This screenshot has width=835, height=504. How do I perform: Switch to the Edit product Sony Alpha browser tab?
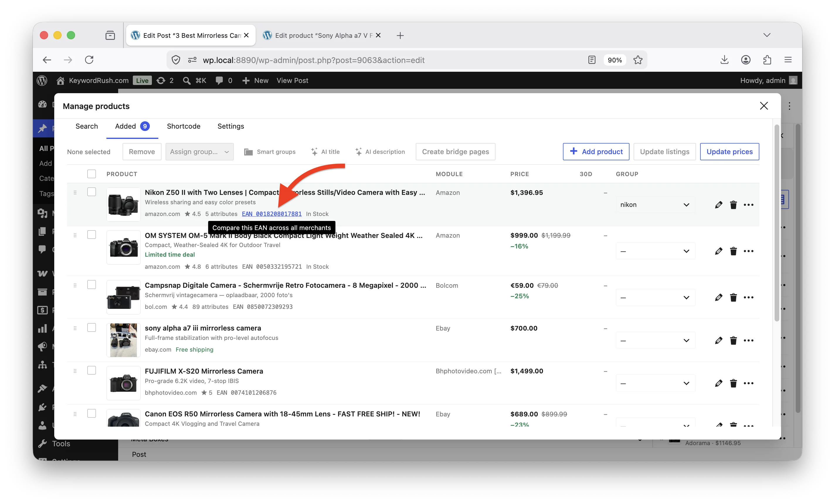pyautogui.click(x=322, y=35)
